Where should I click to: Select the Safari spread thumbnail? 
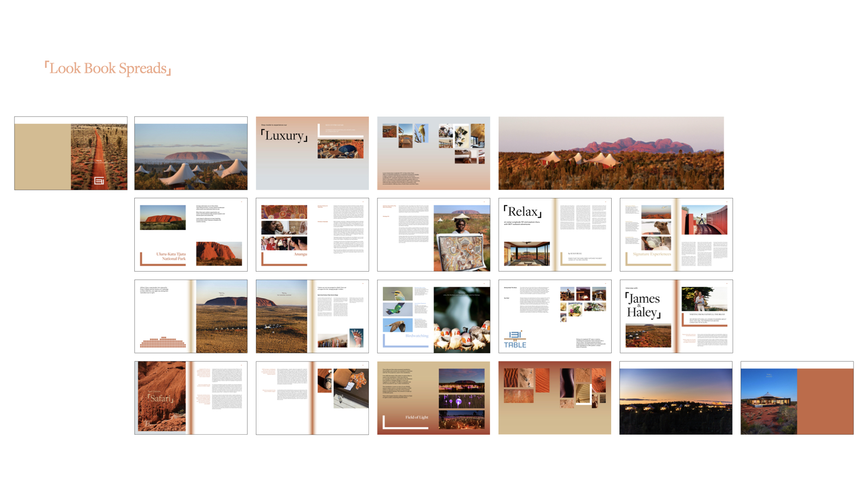(191, 398)
